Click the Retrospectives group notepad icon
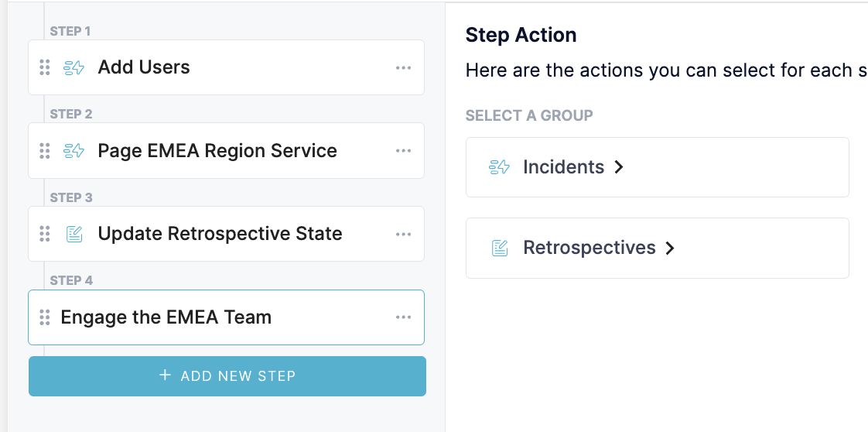The width and height of the screenshot is (868, 432). pos(499,248)
